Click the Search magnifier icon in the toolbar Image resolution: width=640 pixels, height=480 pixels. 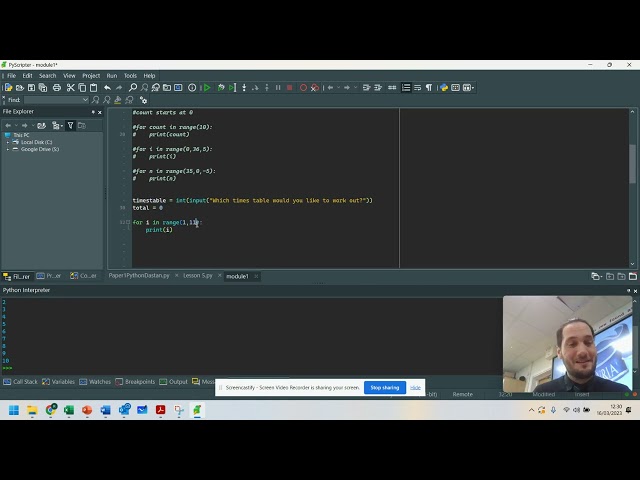coord(133,87)
